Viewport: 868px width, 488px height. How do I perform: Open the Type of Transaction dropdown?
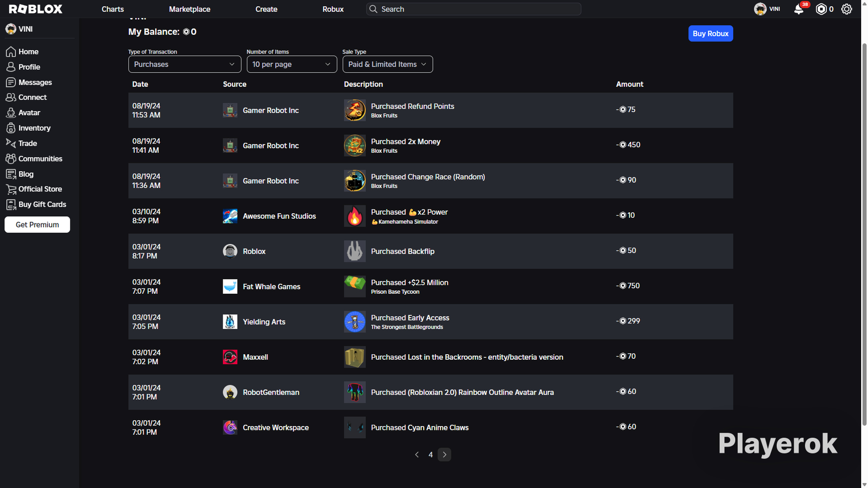click(185, 64)
